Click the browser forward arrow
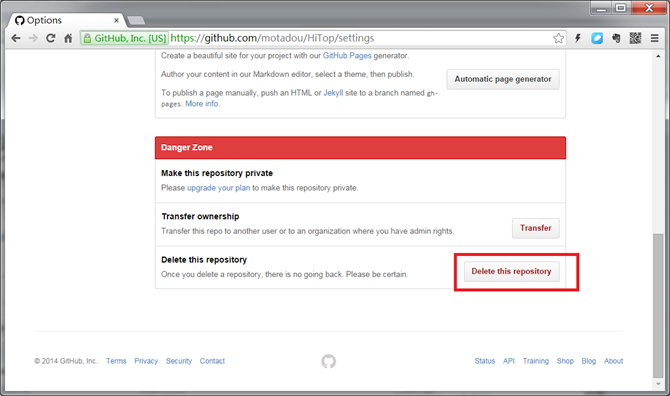Image resolution: width=670 pixels, height=396 pixels. click(33, 38)
